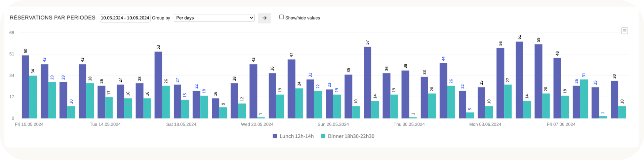Screen dimensions: 644x160
Task: Click the date range input field
Action: [x=125, y=18]
